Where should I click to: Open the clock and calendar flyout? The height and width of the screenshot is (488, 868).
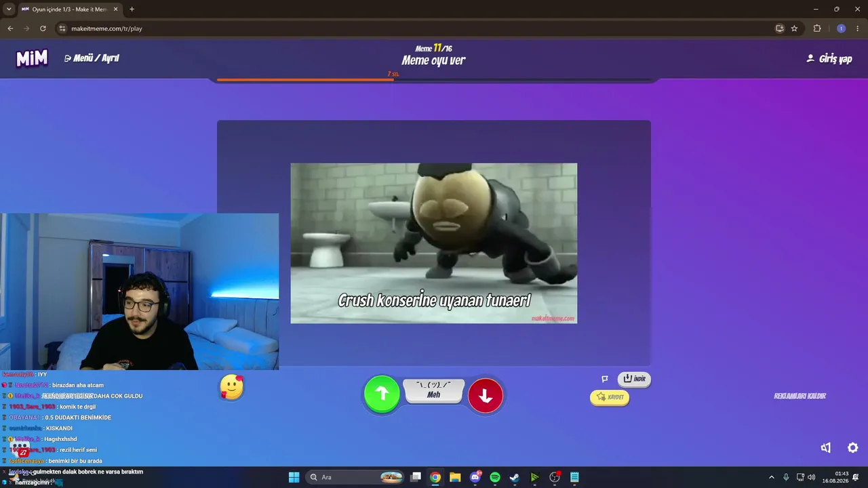pos(835,477)
